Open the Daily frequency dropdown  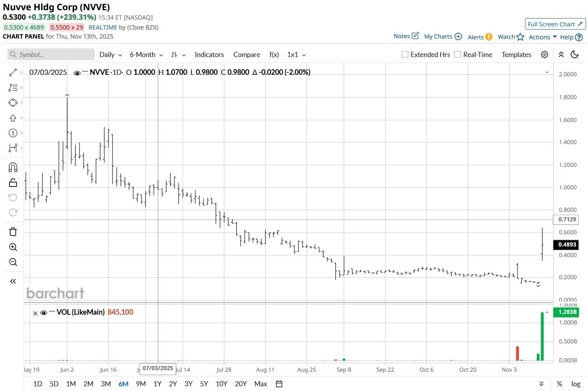(111, 55)
